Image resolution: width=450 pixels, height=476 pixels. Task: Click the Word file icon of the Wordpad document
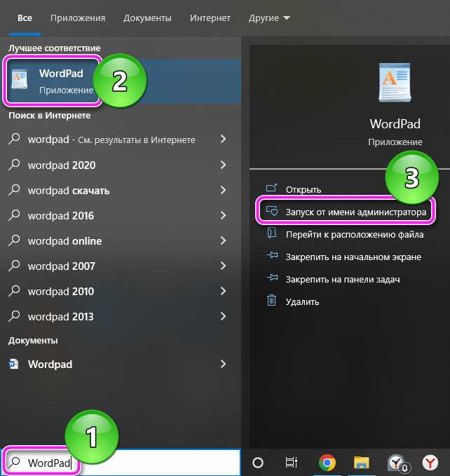coord(13,364)
